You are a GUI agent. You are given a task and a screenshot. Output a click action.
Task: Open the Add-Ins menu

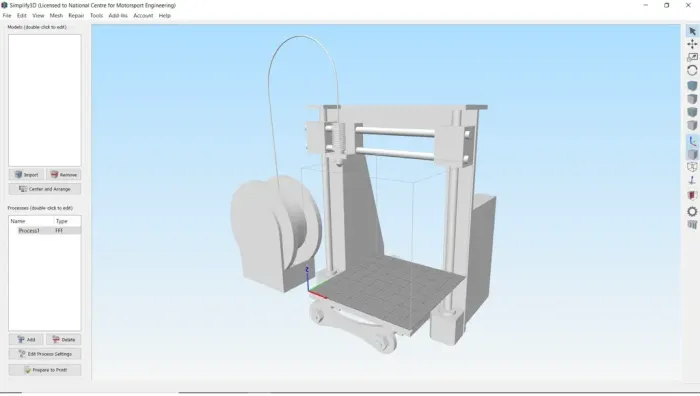tap(118, 16)
